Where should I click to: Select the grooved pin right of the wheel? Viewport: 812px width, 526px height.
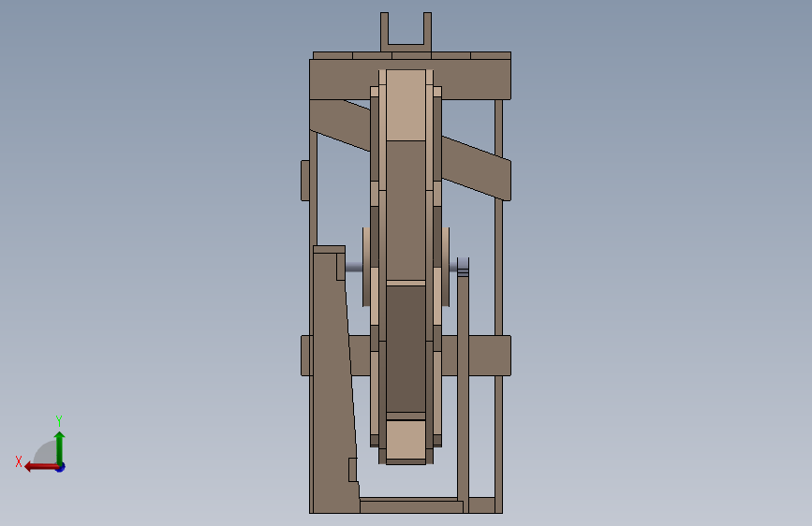click(x=463, y=267)
